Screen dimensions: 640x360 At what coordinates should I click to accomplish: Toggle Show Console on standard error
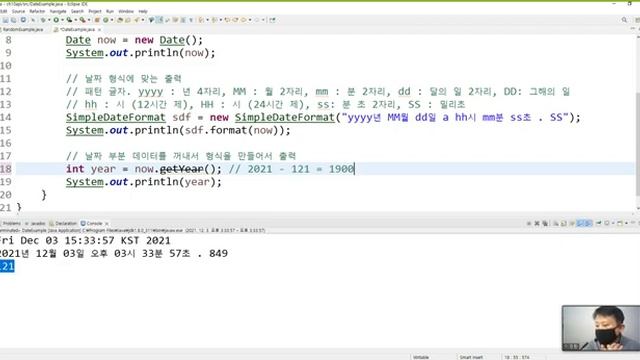click(x=588, y=223)
